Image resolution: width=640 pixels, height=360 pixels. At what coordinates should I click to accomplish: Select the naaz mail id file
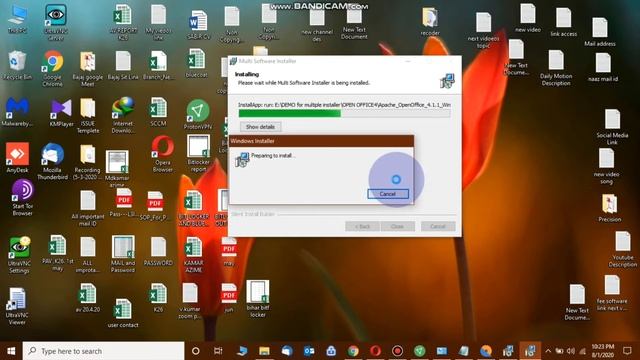pos(602,67)
